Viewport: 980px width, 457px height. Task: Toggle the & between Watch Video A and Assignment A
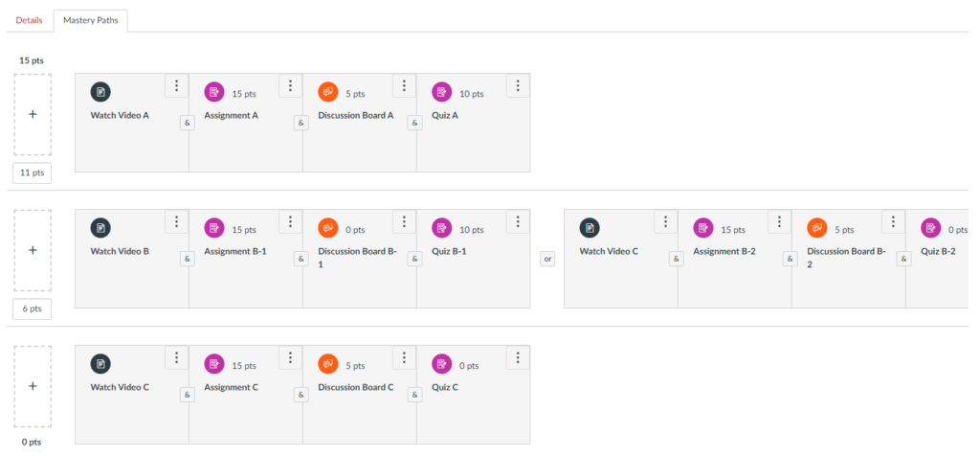pyautogui.click(x=188, y=124)
